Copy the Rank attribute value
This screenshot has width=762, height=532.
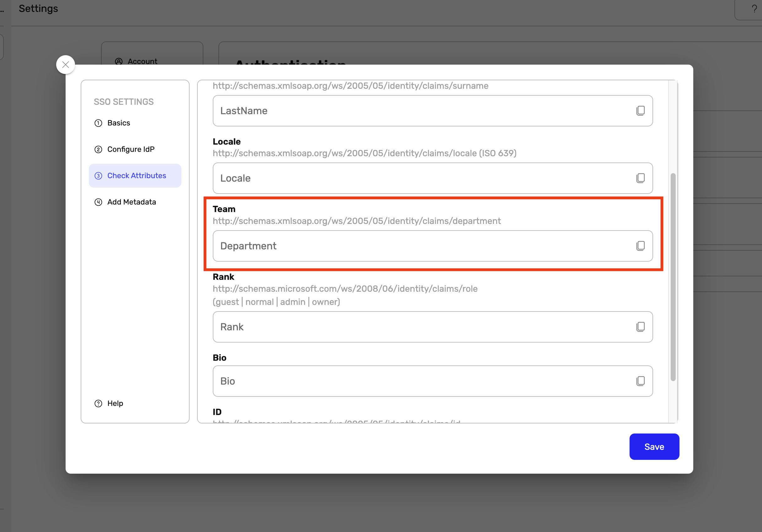coord(640,327)
